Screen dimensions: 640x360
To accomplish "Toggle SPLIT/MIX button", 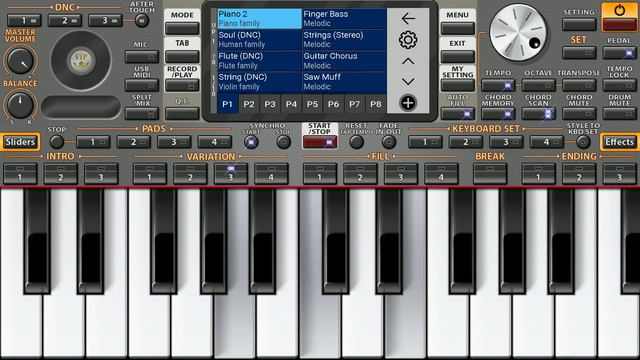I will 142,113.
